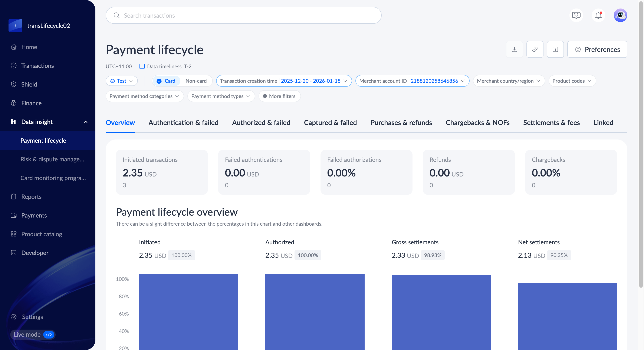This screenshot has width=644, height=350.
Task: Click the user profile avatar
Action: [x=620, y=16]
